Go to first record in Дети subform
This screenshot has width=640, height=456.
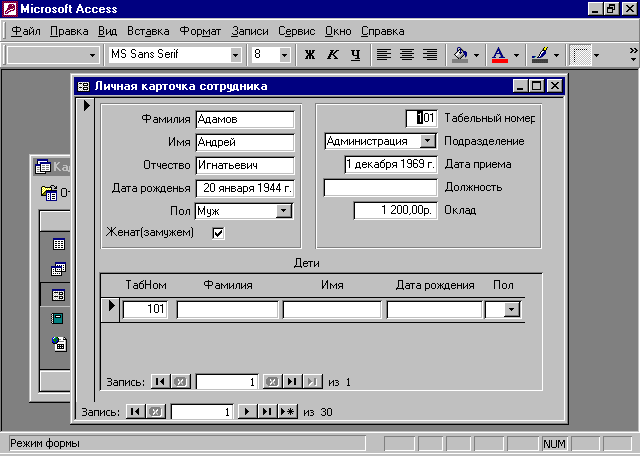[160, 382]
